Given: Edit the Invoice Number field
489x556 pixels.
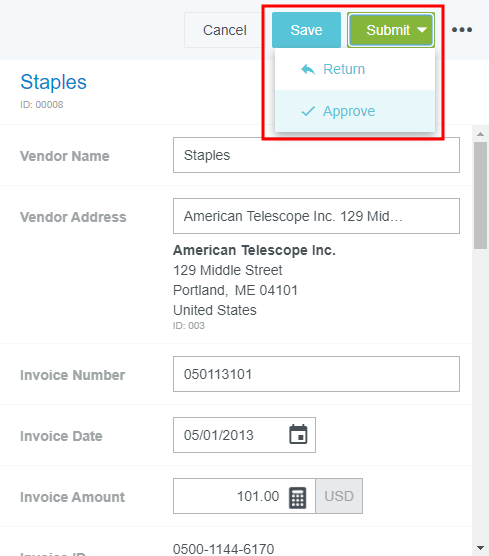Looking at the screenshot, I should pyautogui.click(x=316, y=374).
